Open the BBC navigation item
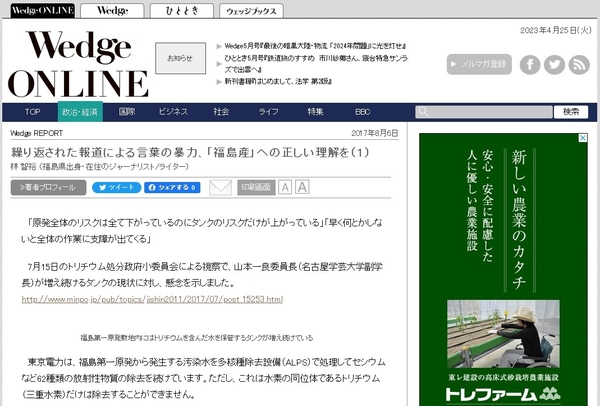The height and width of the screenshot is (406, 600). 362,112
